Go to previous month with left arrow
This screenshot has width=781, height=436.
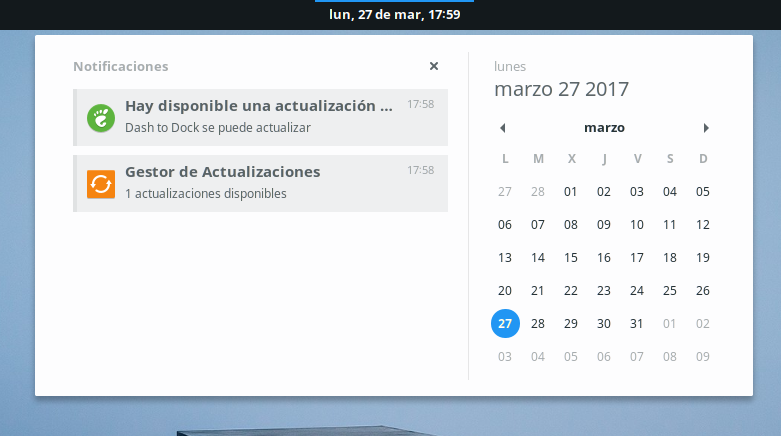502,128
